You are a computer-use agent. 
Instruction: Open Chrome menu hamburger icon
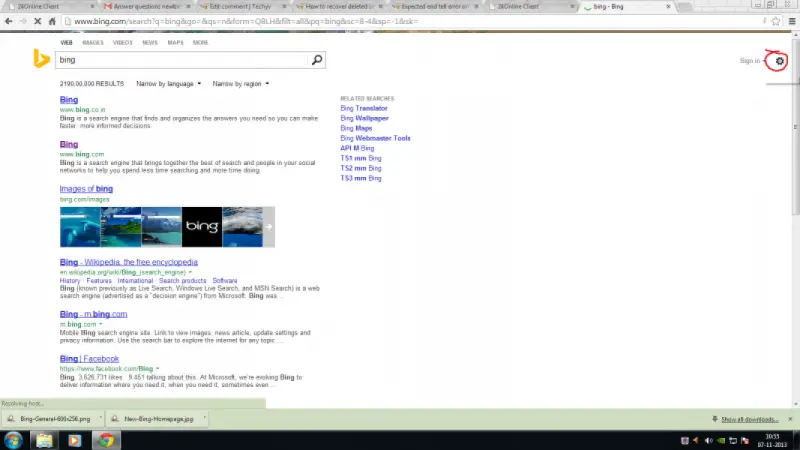coord(792,21)
